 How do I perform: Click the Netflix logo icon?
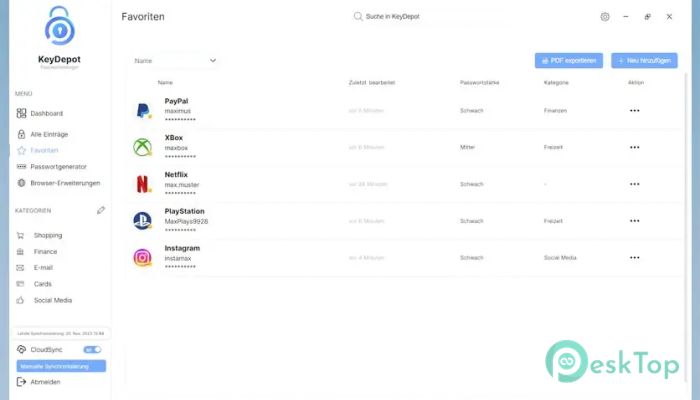click(x=143, y=184)
